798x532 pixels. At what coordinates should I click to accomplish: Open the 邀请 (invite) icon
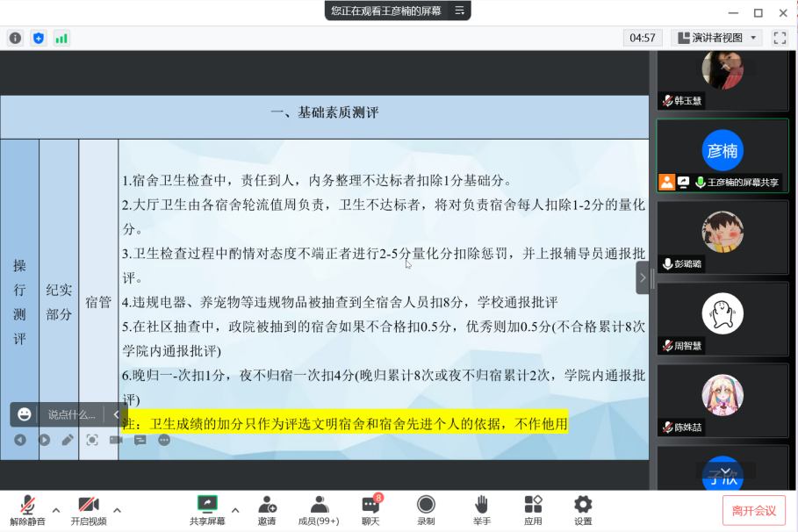(x=267, y=509)
